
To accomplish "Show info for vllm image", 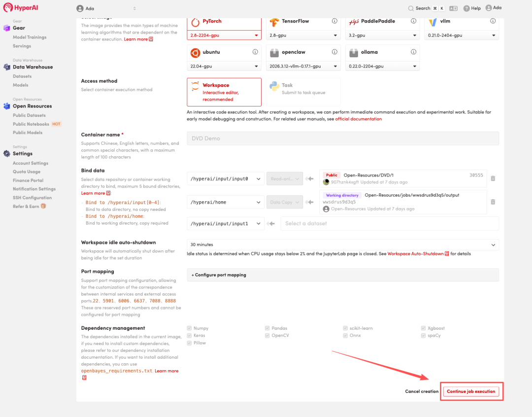I will click(x=493, y=21).
